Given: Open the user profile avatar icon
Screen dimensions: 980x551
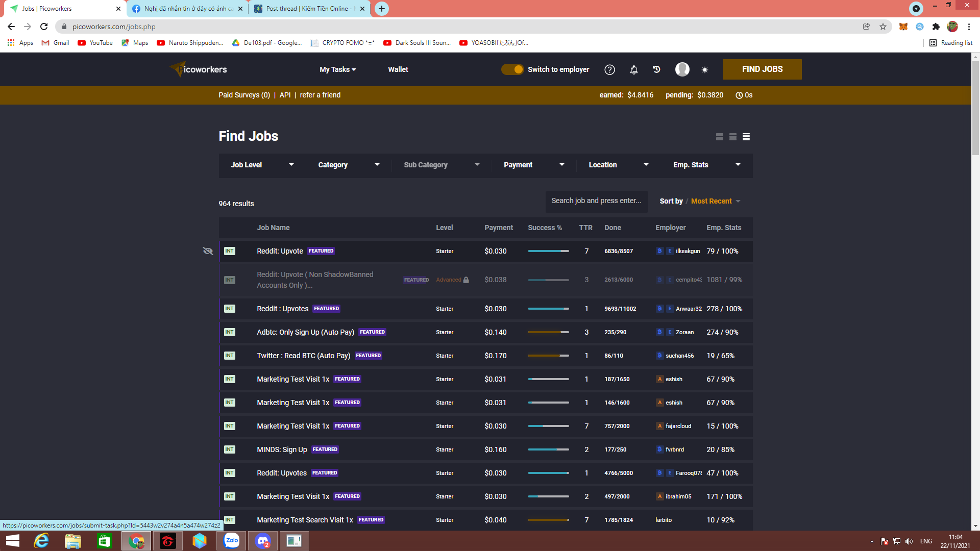Looking at the screenshot, I should (x=682, y=69).
